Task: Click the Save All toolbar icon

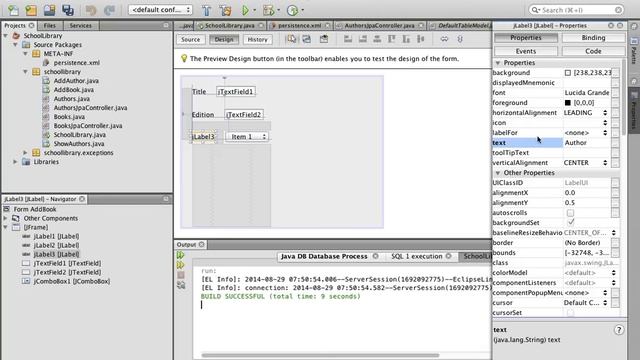Action: click(68, 10)
